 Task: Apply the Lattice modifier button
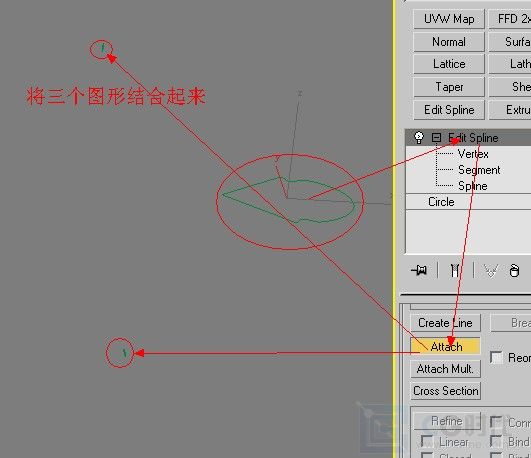pos(449,64)
